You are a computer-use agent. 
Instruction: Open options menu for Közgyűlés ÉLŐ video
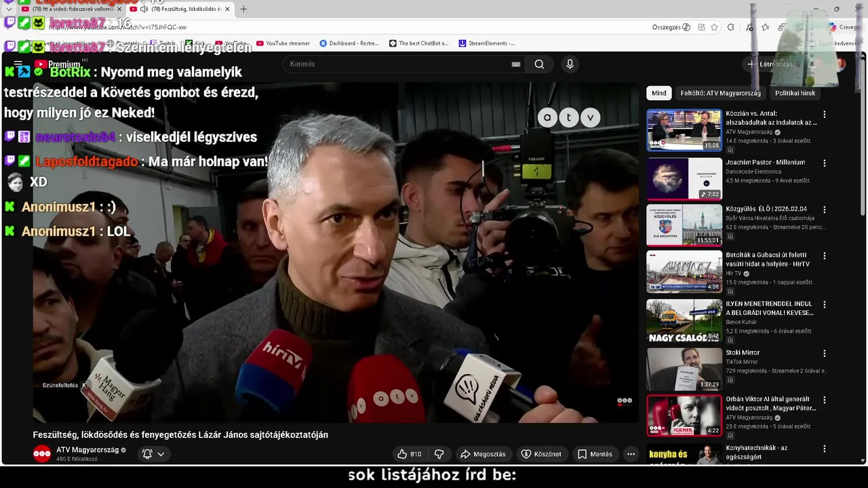pos(825,210)
